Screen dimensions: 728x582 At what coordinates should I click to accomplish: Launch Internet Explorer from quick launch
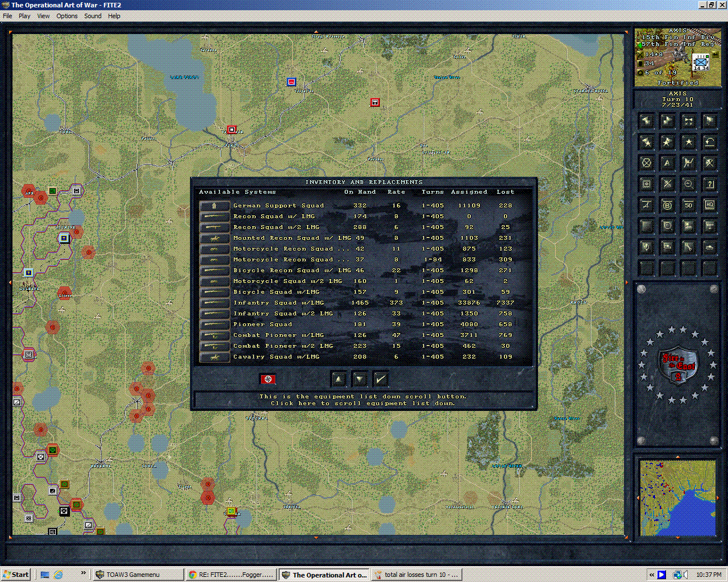58,575
